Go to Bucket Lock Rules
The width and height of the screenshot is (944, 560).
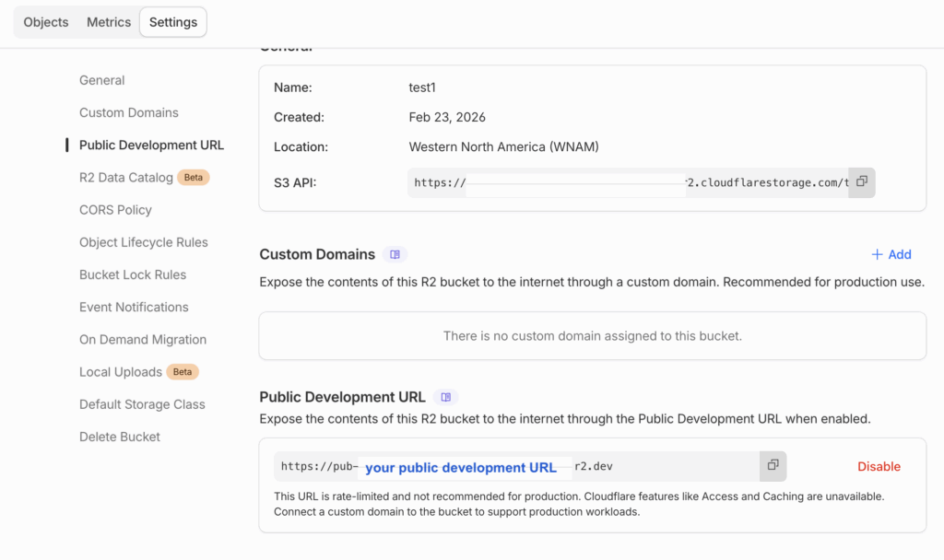point(133,274)
